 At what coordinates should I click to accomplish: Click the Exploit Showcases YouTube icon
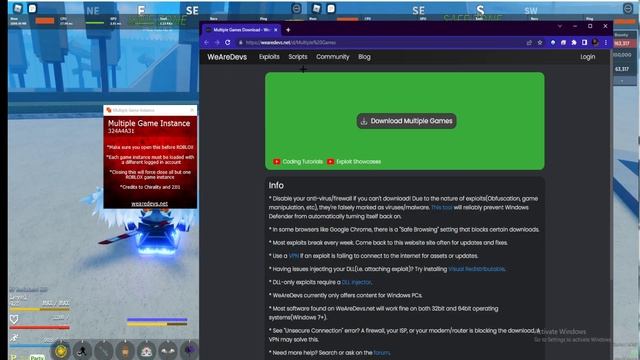(331, 162)
